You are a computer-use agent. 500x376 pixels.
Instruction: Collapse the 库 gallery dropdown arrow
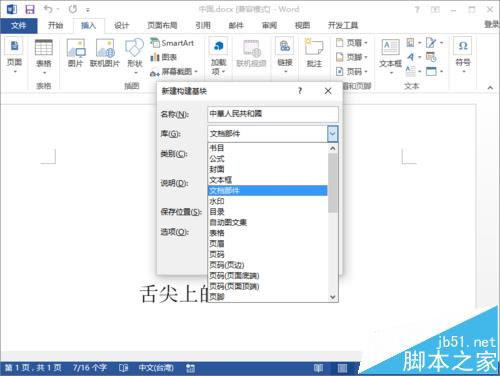332,134
